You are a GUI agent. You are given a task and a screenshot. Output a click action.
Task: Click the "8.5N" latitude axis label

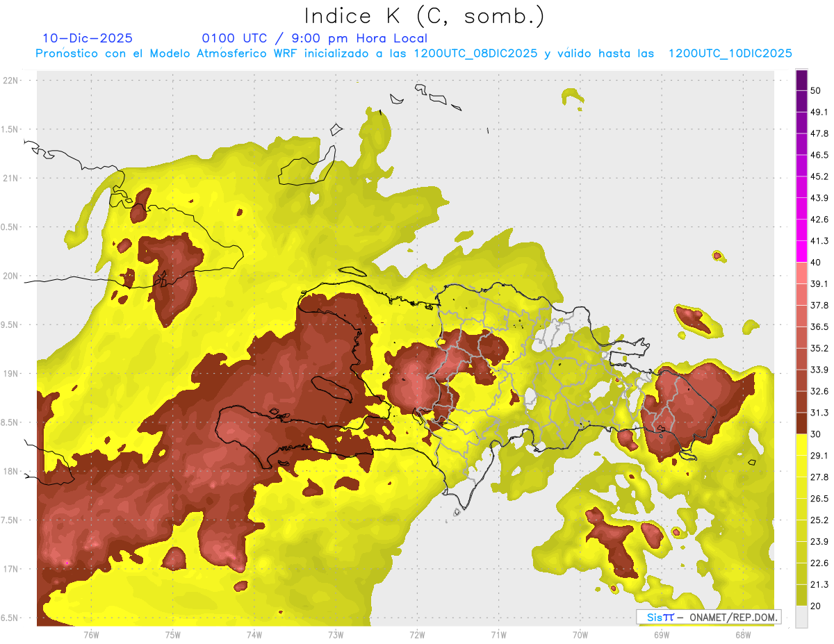(10, 423)
